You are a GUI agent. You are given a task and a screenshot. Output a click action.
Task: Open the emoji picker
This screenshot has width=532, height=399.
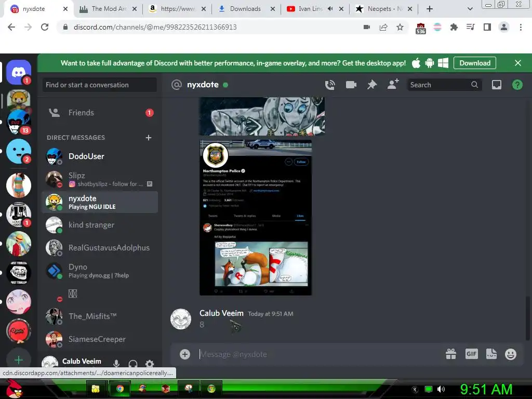[x=511, y=354]
